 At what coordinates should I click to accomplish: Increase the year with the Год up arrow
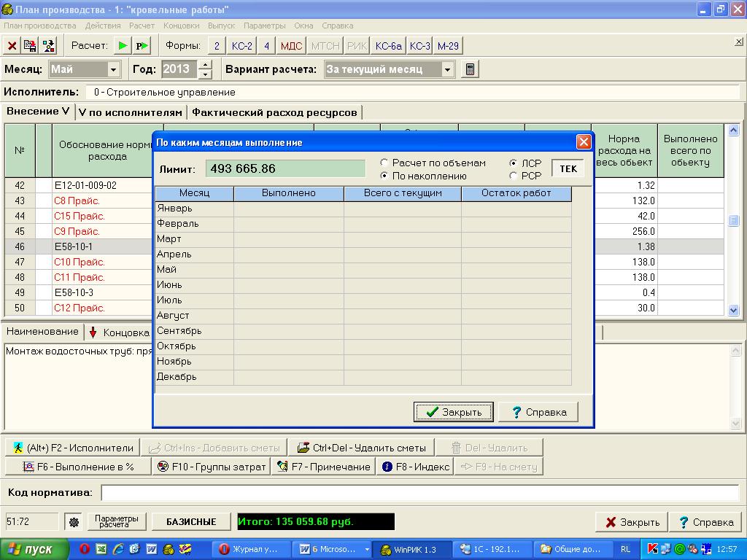tap(205, 65)
